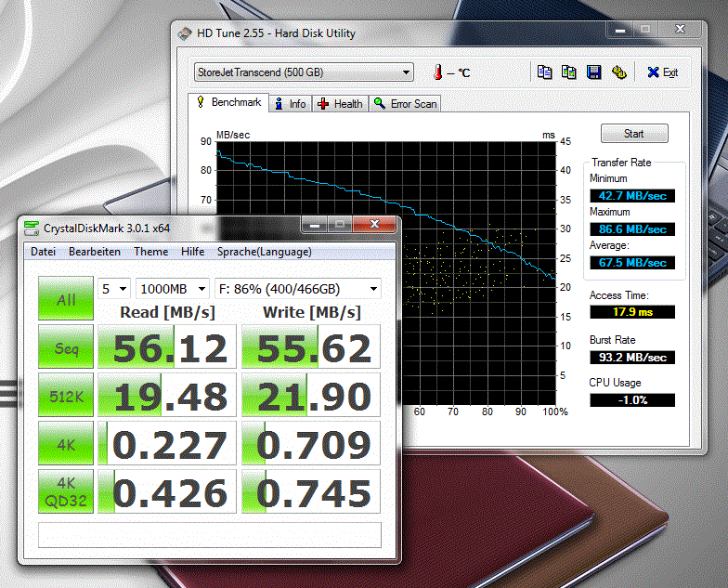
Task: Click the thermometer temperature icon in HD Tune
Action: (x=438, y=72)
